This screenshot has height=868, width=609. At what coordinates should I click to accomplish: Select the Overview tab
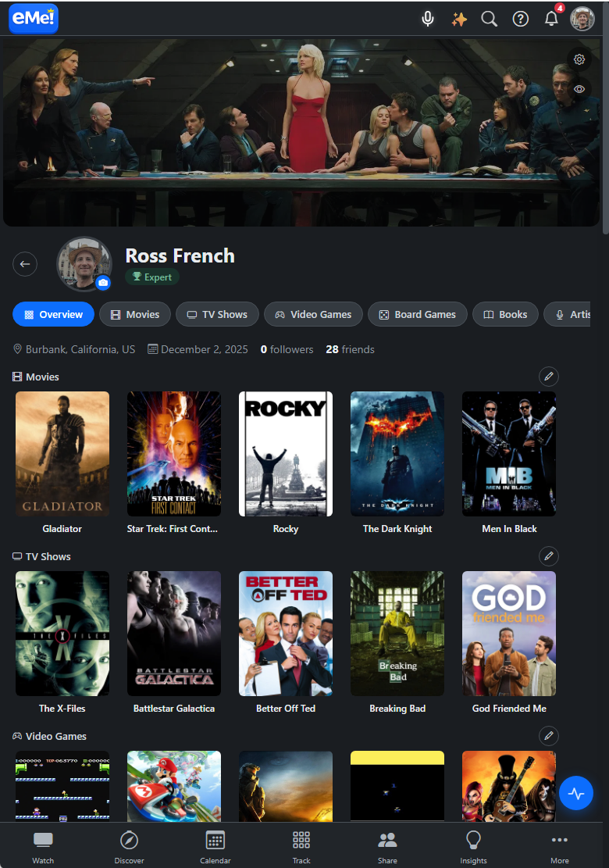tap(53, 314)
